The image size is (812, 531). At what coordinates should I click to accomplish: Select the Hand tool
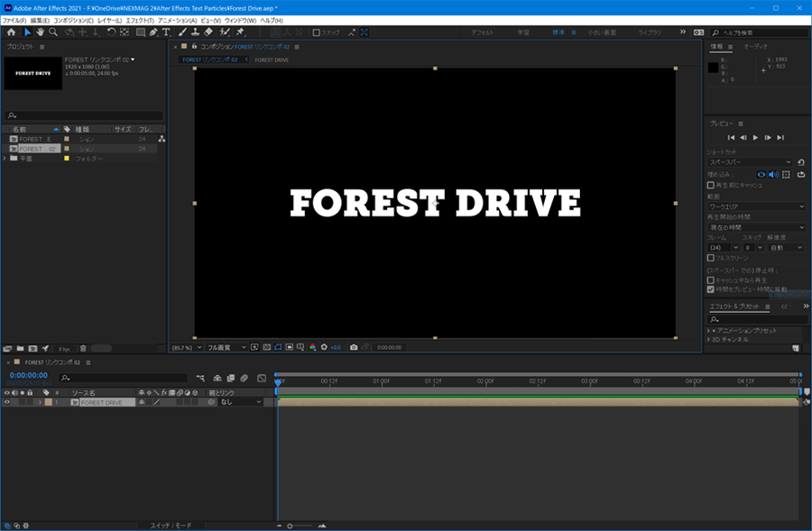tap(41, 32)
